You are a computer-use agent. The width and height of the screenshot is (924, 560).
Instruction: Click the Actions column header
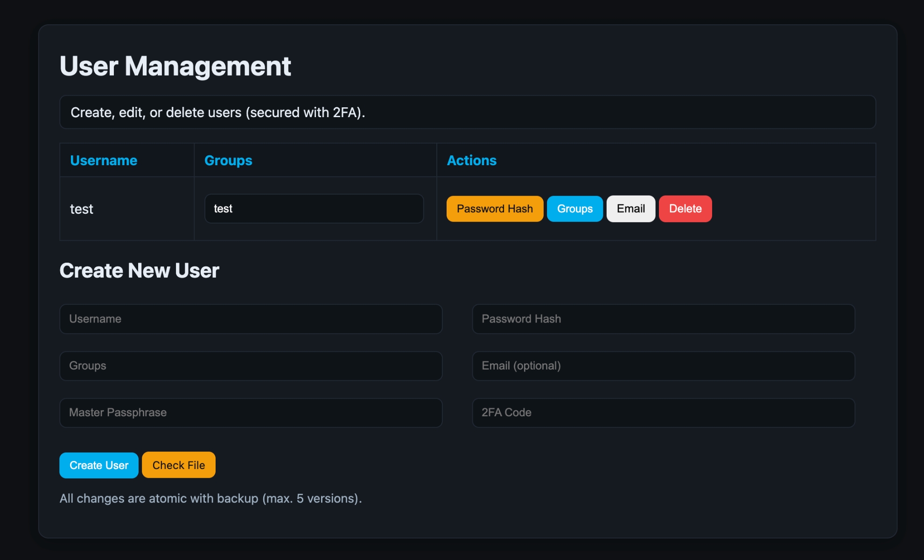[x=471, y=161]
